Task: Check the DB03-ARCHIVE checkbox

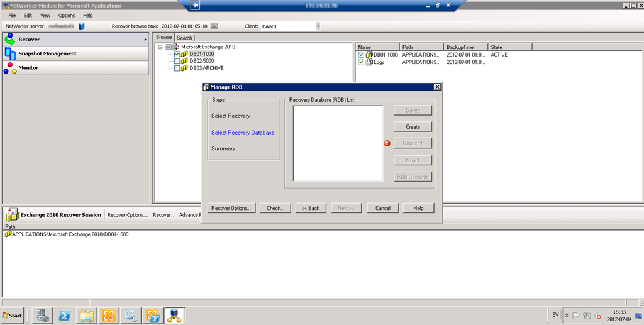Action: pyautogui.click(x=177, y=68)
